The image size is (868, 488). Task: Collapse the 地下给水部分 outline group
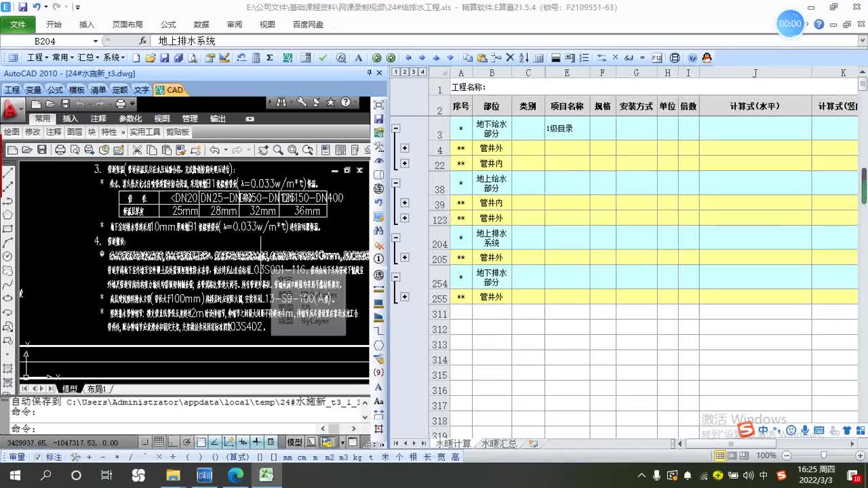pyautogui.click(x=396, y=128)
